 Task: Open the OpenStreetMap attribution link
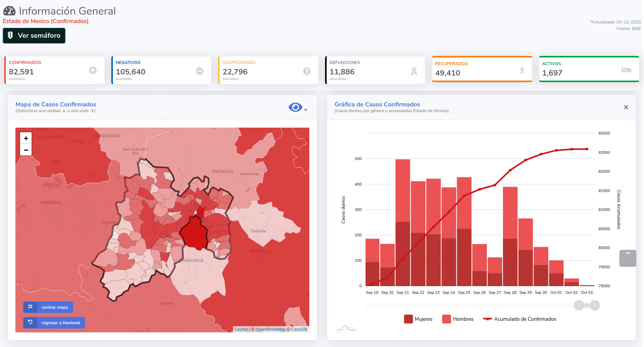270,329
